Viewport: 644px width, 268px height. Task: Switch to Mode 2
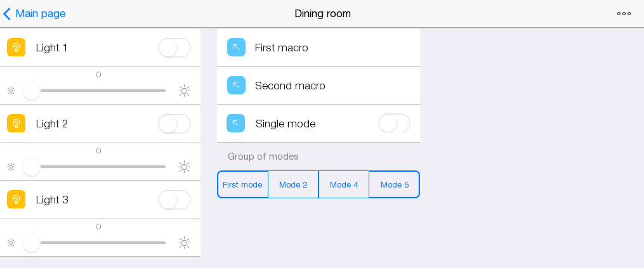(293, 184)
